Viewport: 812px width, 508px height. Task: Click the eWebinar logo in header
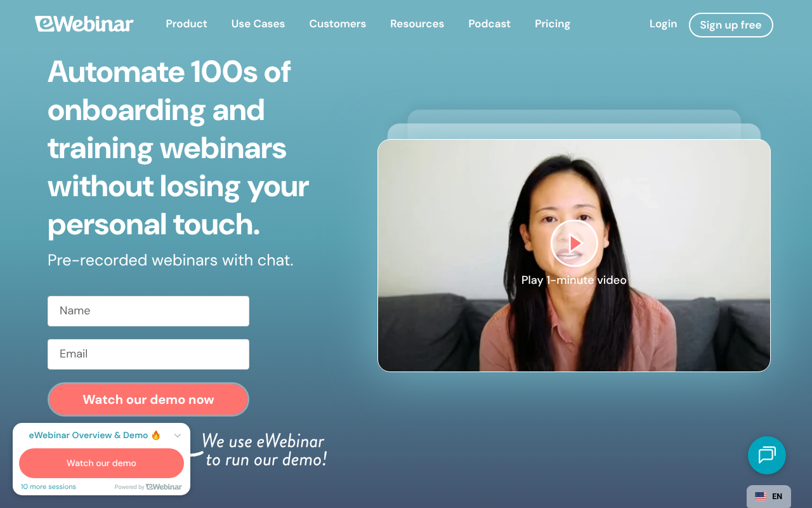(84, 24)
